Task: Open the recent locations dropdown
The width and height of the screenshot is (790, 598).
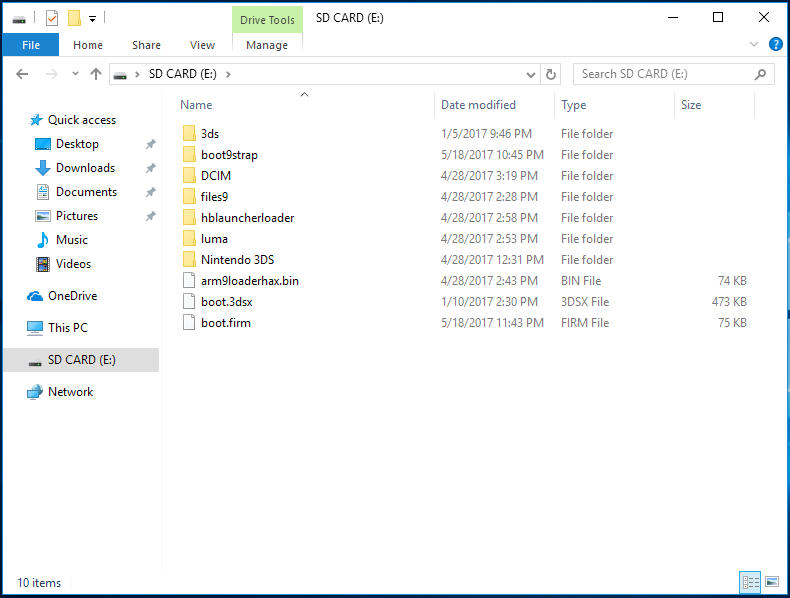Action: pyautogui.click(x=75, y=74)
